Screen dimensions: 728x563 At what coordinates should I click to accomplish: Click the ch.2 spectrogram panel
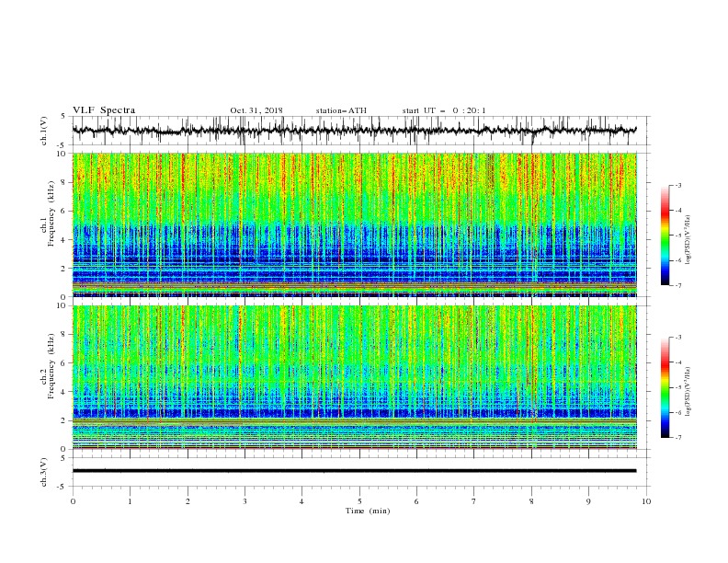355,377
